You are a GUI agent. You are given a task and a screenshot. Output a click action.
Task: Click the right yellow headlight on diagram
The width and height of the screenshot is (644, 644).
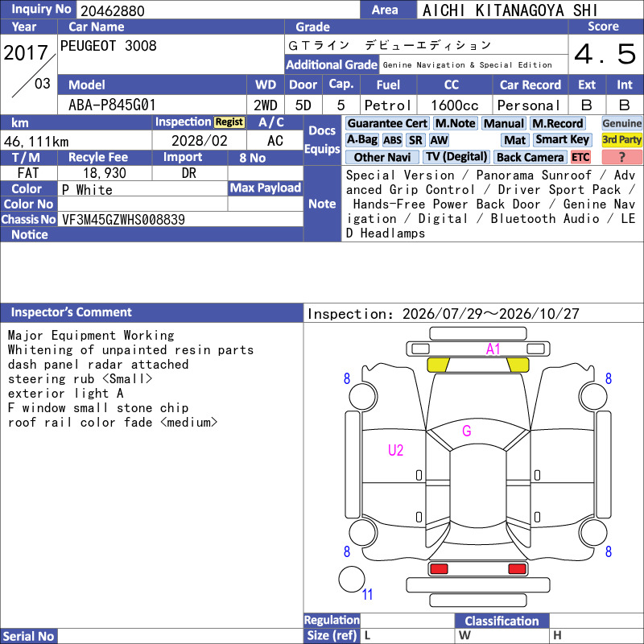[518, 365]
